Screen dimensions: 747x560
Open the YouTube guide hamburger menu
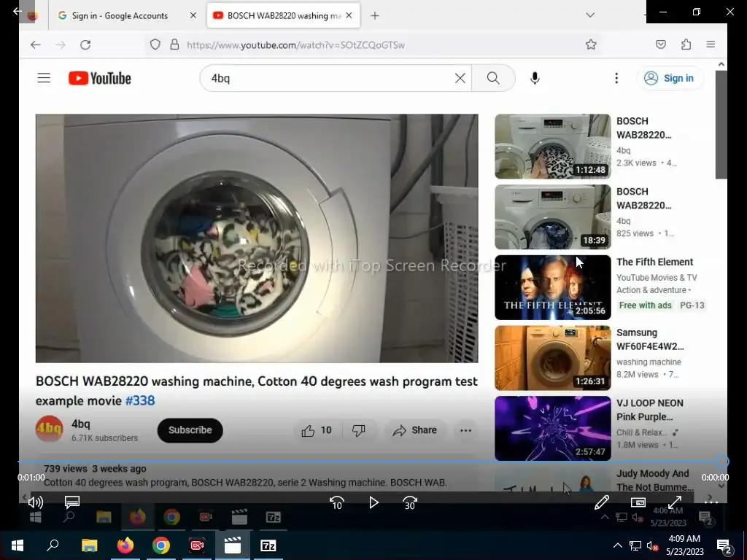coord(44,77)
